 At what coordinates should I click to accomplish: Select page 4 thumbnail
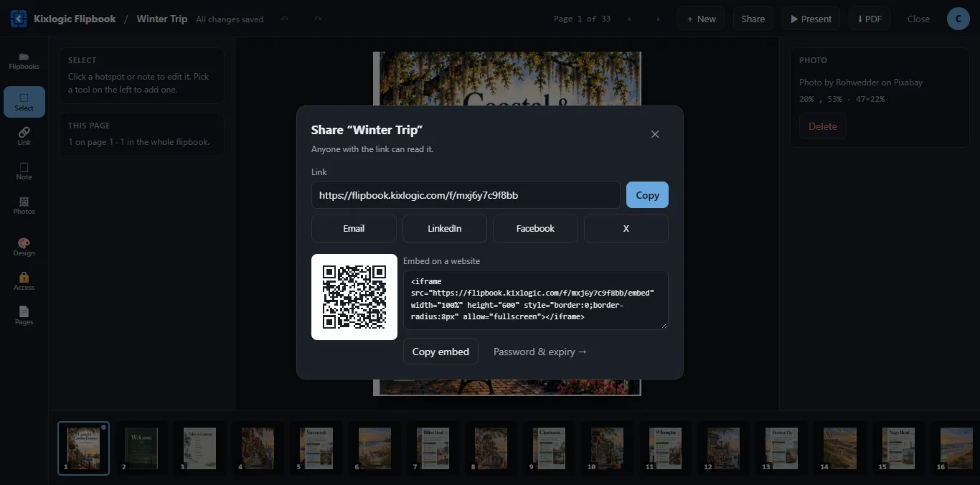click(x=258, y=448)
